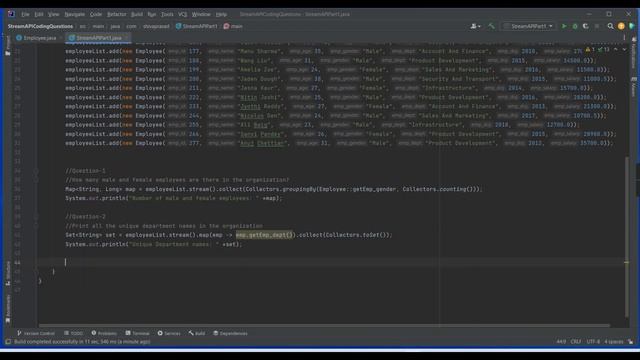Open the Refactor menu
640x360 pixels.
(117, 14)
